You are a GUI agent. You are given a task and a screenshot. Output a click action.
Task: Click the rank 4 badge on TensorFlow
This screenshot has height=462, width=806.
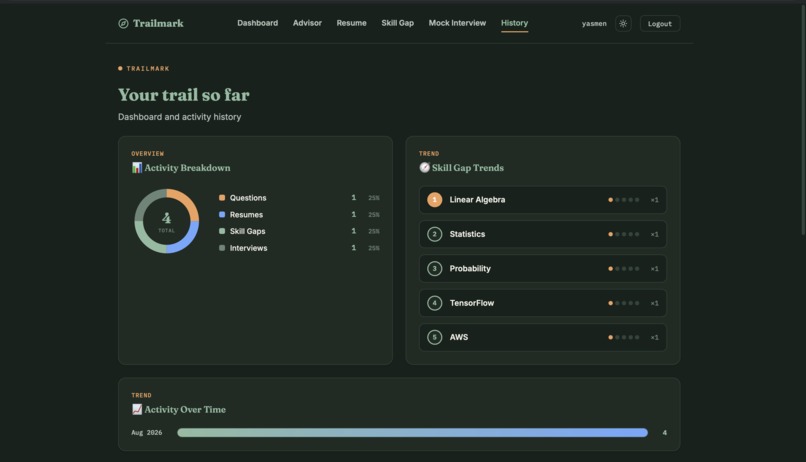tap(434, 303)
